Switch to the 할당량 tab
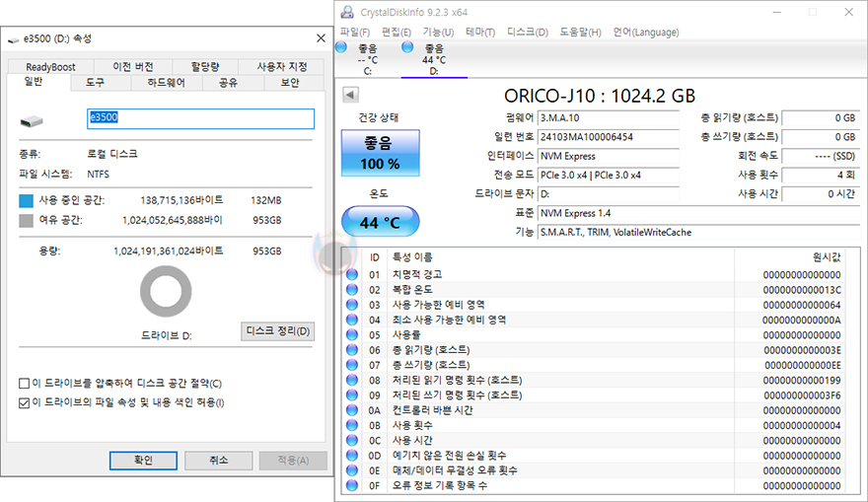 point(205,66)
